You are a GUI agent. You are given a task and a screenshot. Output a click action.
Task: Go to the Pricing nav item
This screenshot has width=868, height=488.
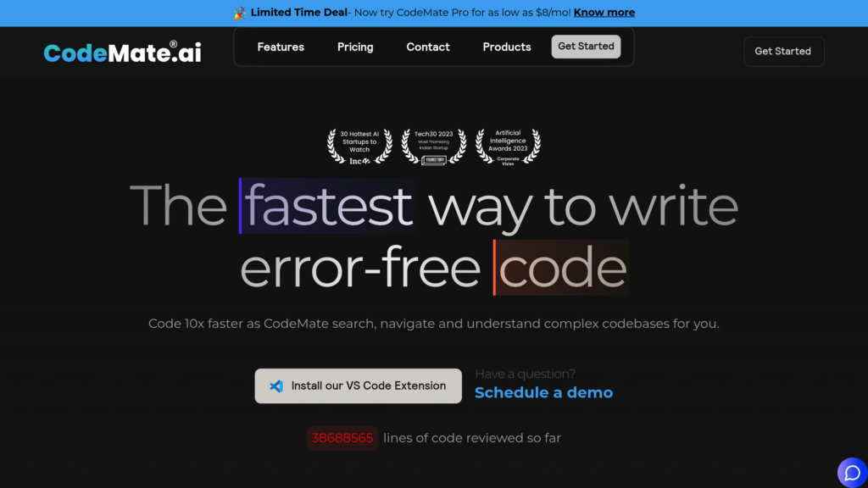click(x=355, y=47)
